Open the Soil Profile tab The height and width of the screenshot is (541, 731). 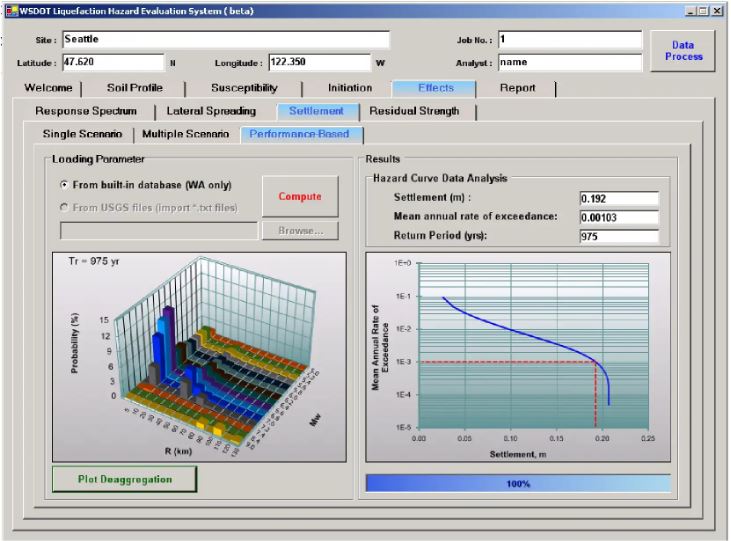[134, 88]
